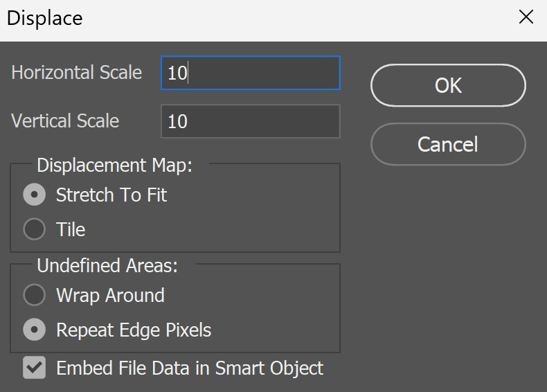The height and width of the screenshot is (392, 547).
Task: Confirm the displacement settings with OK
Action: (448, 85)
